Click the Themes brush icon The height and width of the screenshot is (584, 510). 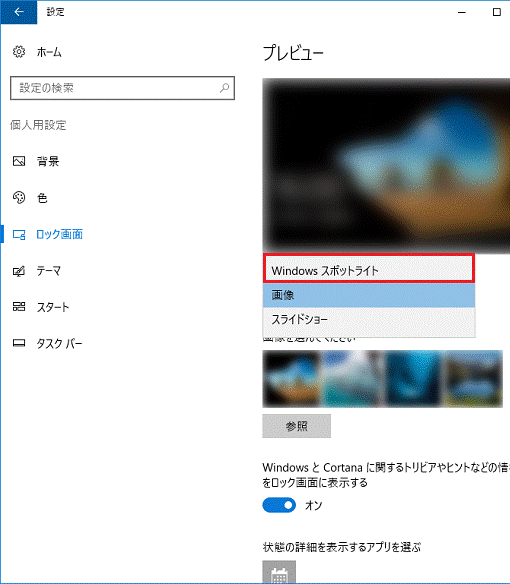(x=19, y=271)
